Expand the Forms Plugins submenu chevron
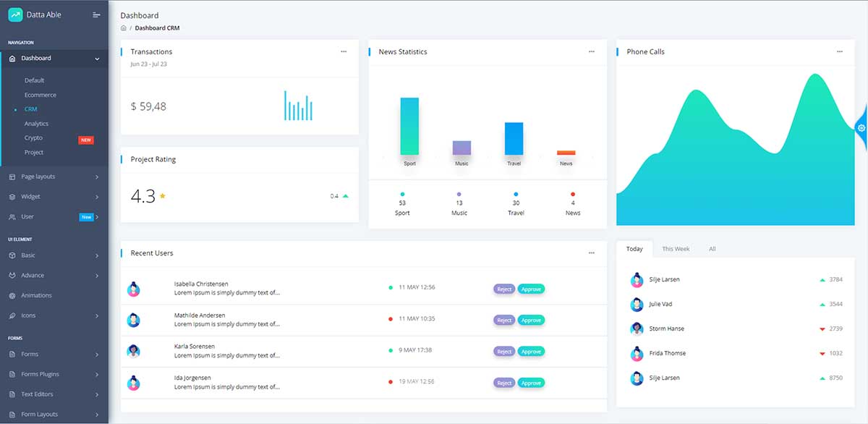Image resolution: width=868 pixels, height=424 pixels. 97,375
